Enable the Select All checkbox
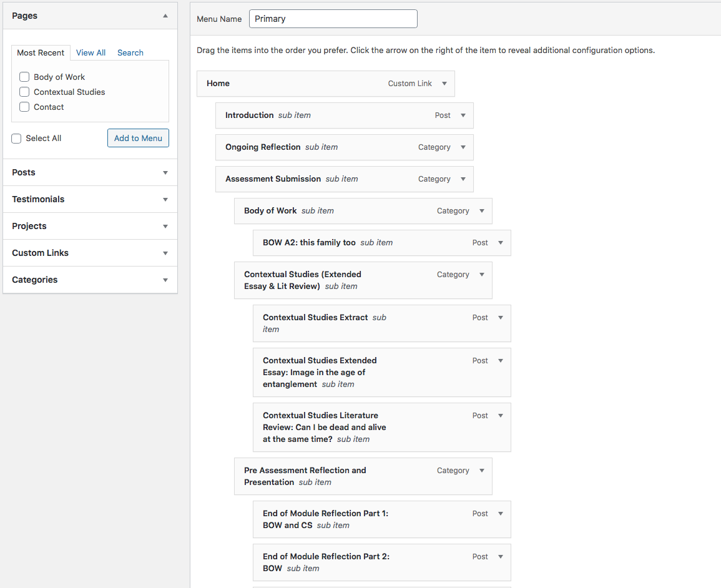The image size is (721, 588). click(16, 139)
